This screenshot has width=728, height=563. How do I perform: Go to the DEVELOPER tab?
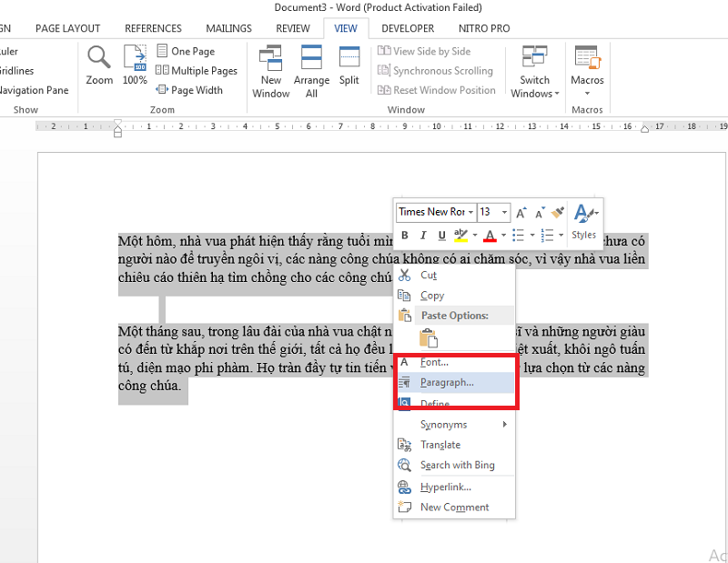click(408, 28)
